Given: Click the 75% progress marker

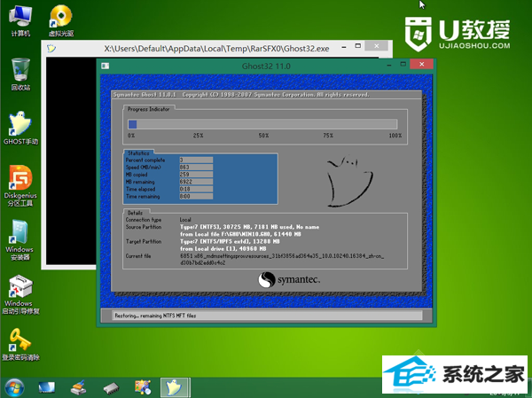Looking at the screenshot, I should click(x=328, y=136).
